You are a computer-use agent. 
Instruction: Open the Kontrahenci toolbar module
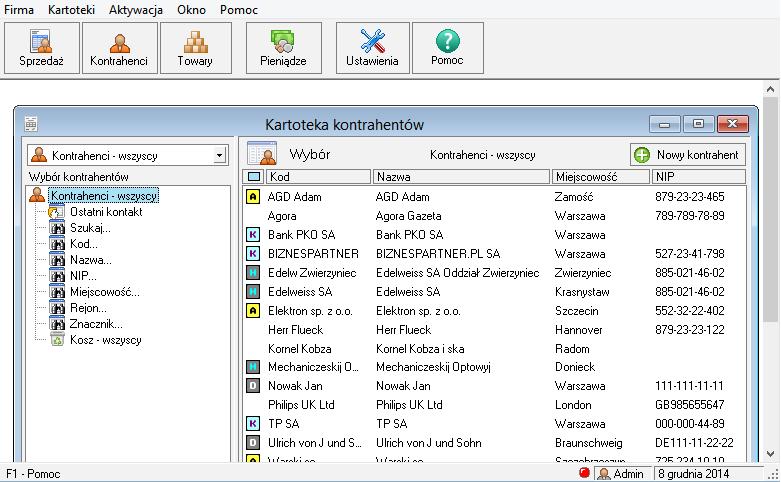click(x=120, y=48)
